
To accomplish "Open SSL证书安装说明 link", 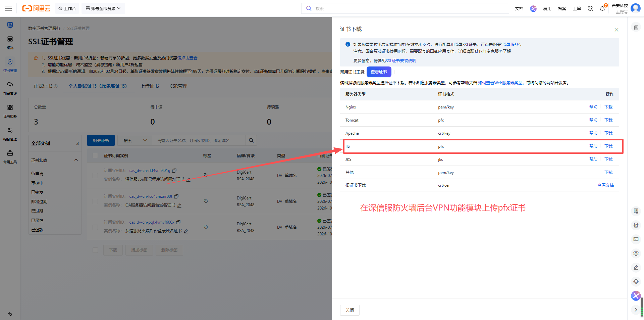I will click(401, 61).
